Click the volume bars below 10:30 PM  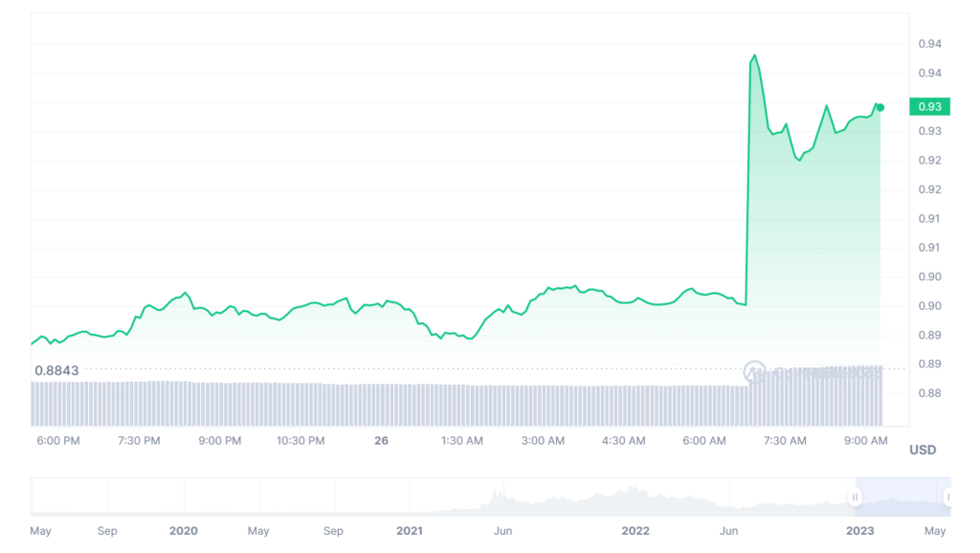point(301,404)
